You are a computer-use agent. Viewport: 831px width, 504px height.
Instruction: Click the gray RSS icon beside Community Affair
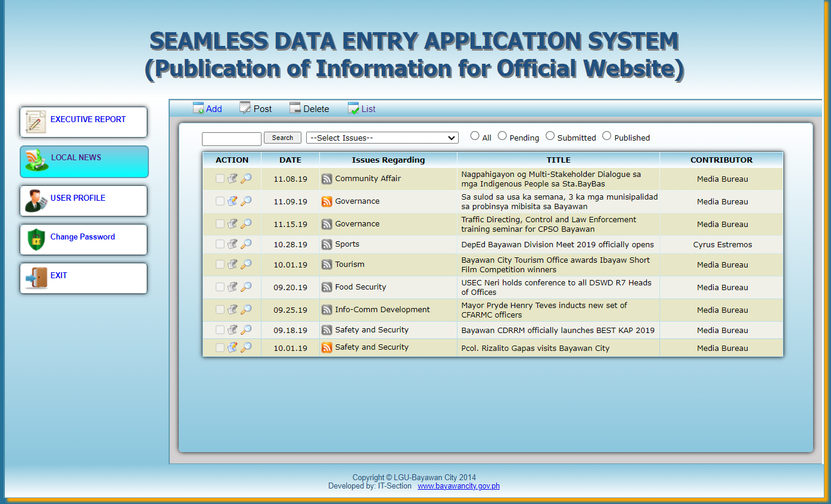pos(326,179)
